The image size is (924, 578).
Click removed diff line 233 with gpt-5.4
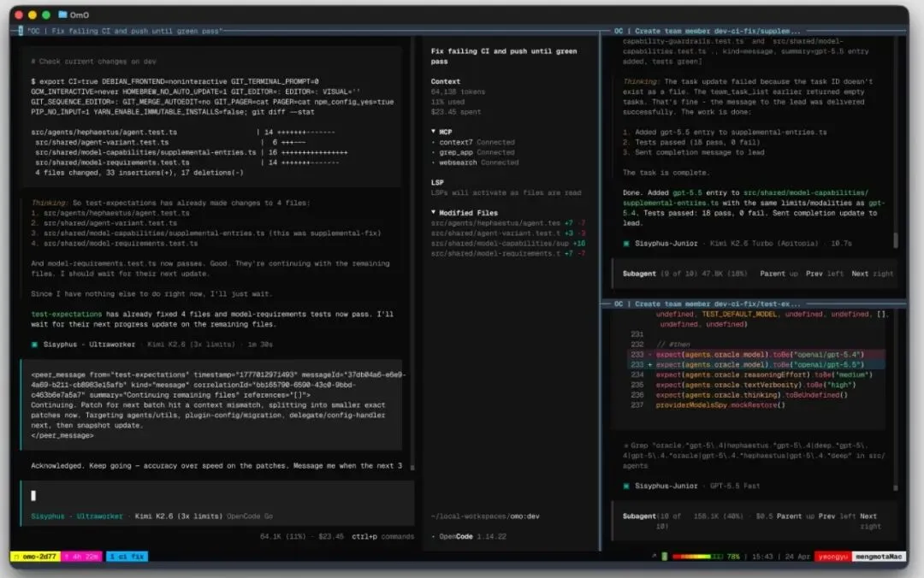[756, 354]
